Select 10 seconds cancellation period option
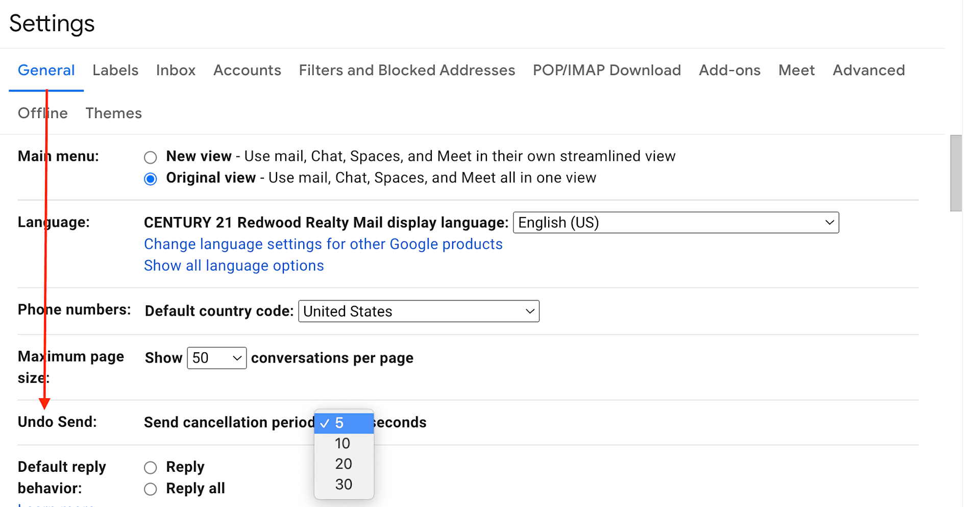This screenshot has width=980, height=507. click(343, 443)
